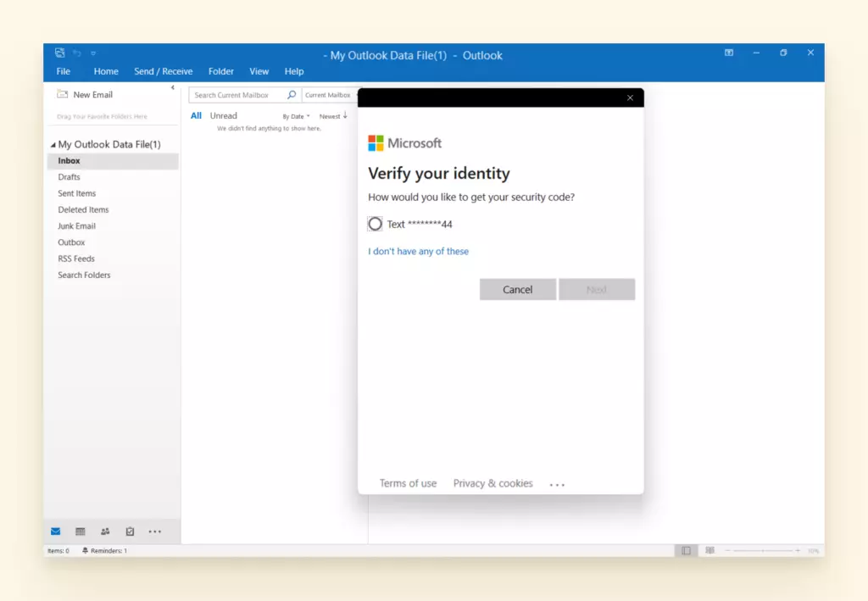Click the Send/Receive All icon in quick access toolbar
Viewport: 868px width, 601px height.
coord(58,52)
